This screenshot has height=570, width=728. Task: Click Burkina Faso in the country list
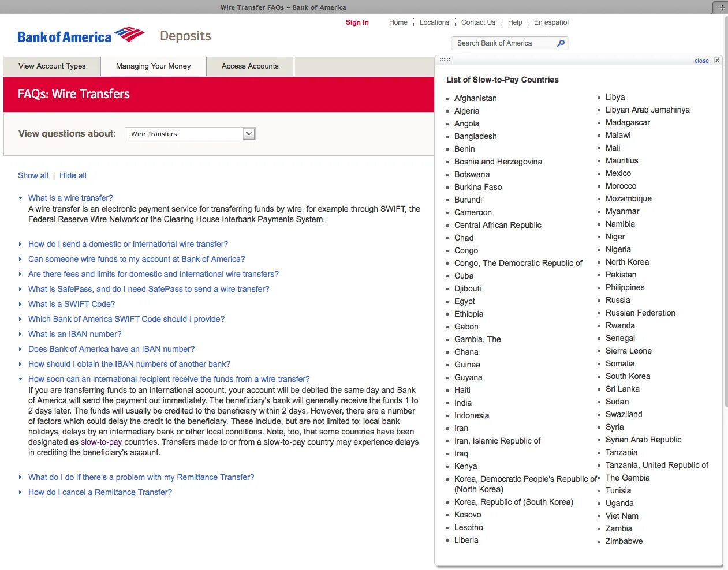(478, 187)
